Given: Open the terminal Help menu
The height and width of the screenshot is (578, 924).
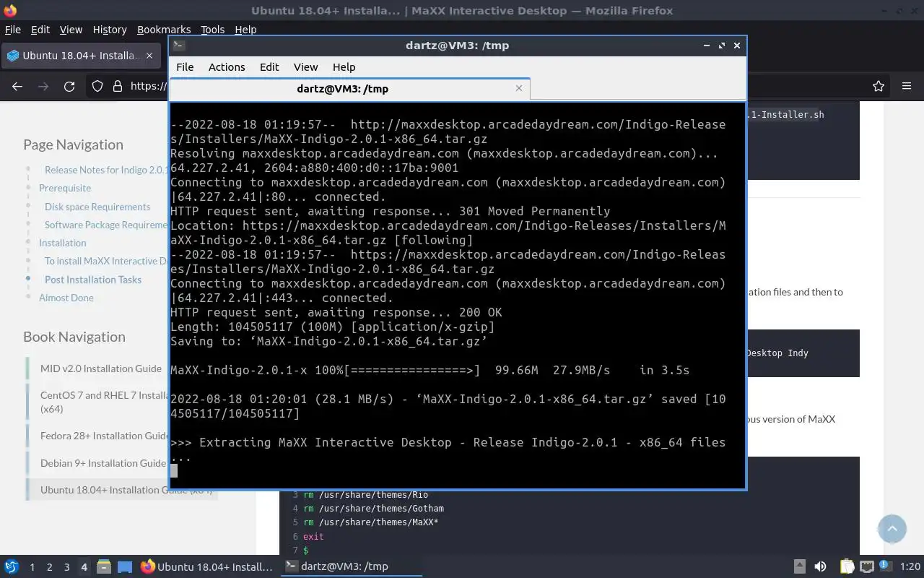Looking at the screenshot, I should click(x=344, y=66).
